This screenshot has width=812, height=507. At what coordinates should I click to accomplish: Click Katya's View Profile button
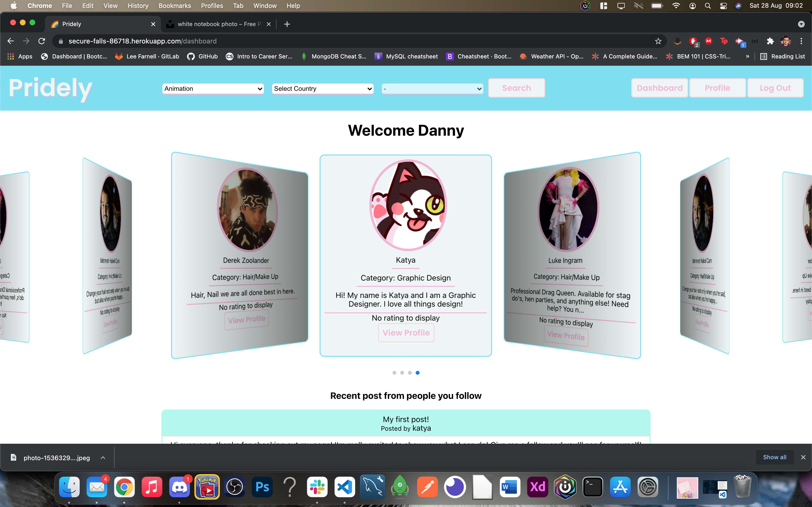[x=406, y=333]
